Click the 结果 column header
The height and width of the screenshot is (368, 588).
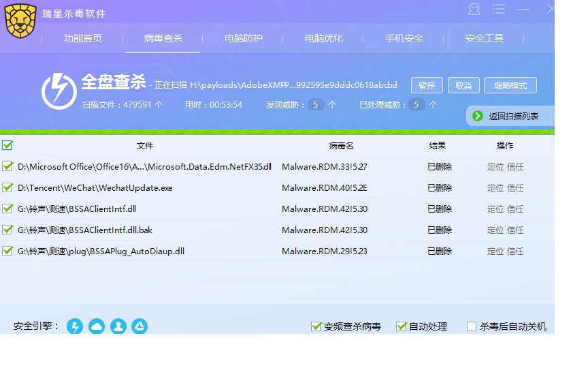tap(437, 145)
